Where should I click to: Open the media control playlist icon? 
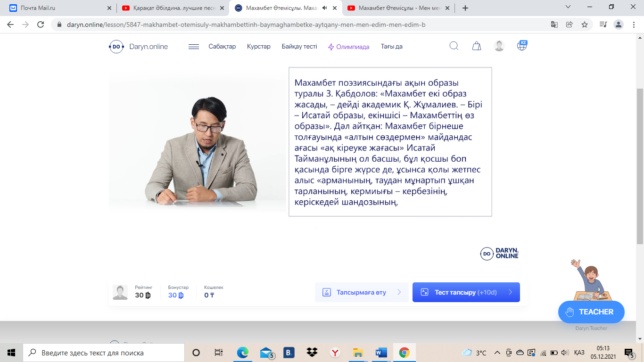click(x=603, y=25)
